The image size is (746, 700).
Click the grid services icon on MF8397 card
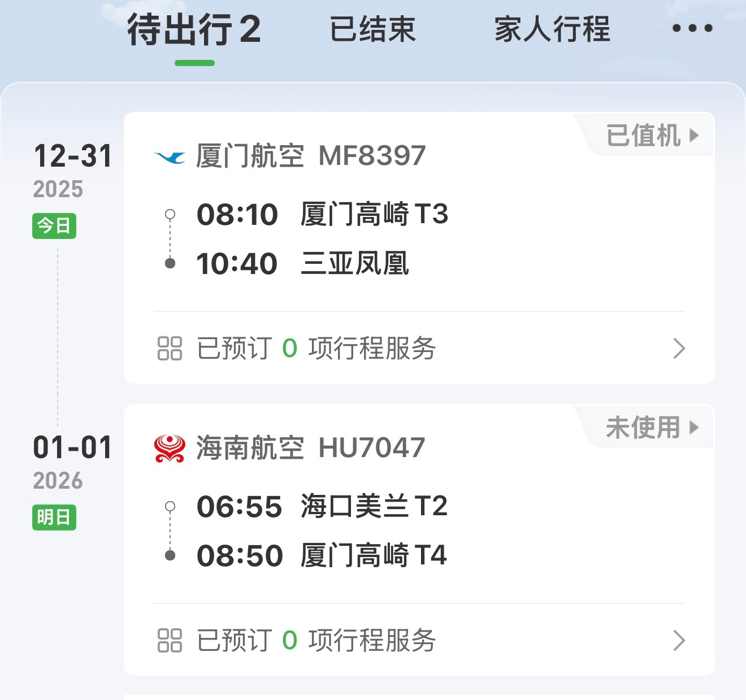coord(170,350)
